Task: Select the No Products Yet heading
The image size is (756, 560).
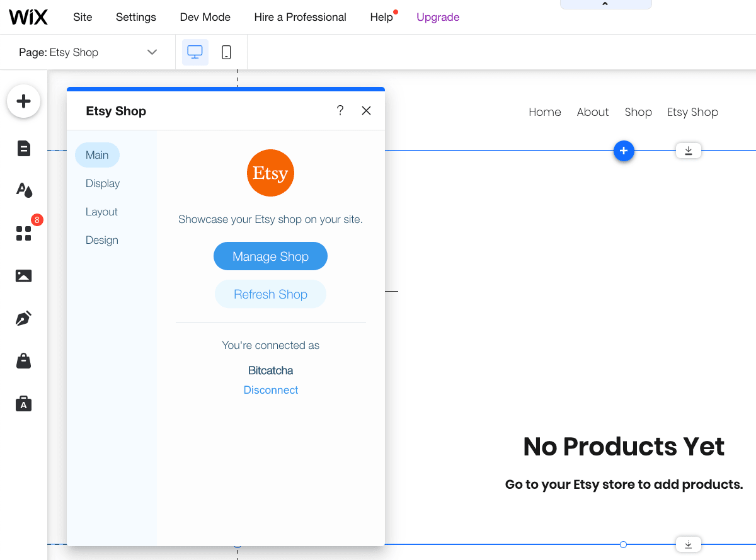Action: point(624,447)
